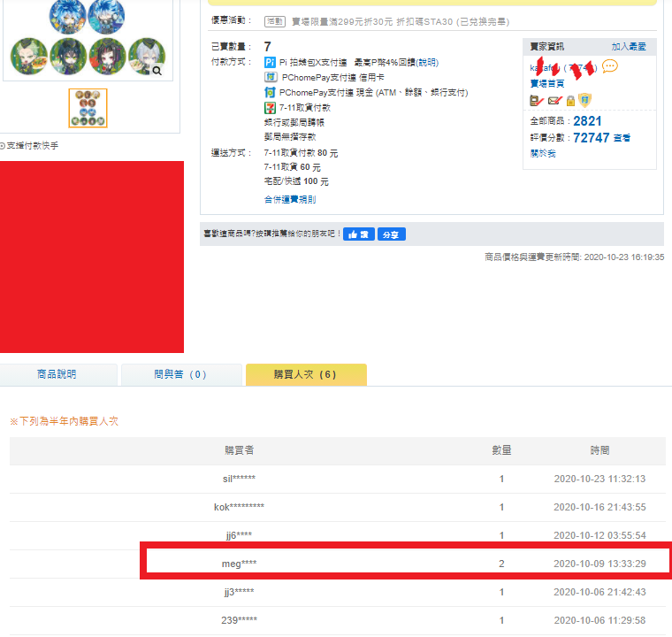
Task: Click the STA30 discount promotion text
Action: [x=401, y=21]
